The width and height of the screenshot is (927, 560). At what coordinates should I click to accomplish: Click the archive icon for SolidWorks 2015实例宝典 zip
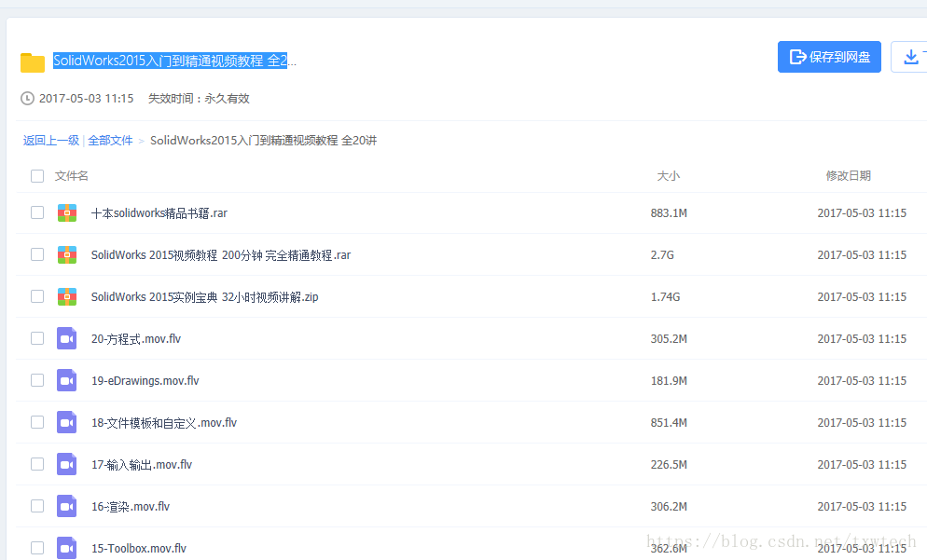tap(67, 296)
